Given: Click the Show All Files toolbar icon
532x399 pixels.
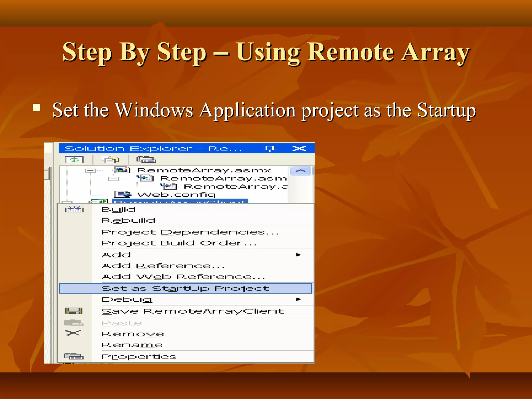Looking at the screenshot, I should (110, 159).
